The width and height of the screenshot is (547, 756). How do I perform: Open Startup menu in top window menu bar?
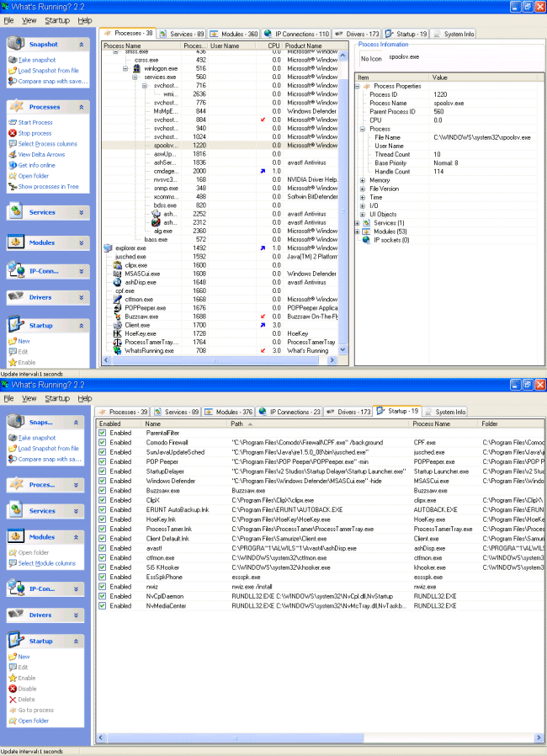coord(57,20)
